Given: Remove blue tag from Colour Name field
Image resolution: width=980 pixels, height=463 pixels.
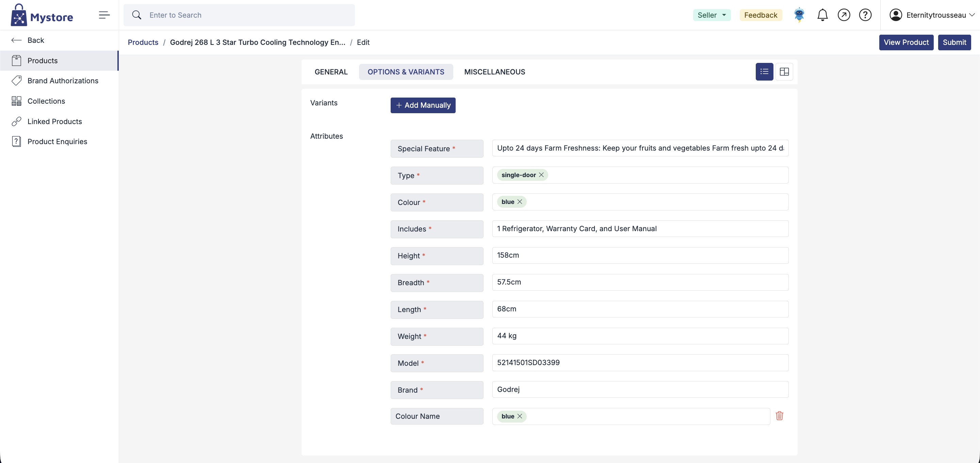Looking at the screenshot, I should [519, 416].
